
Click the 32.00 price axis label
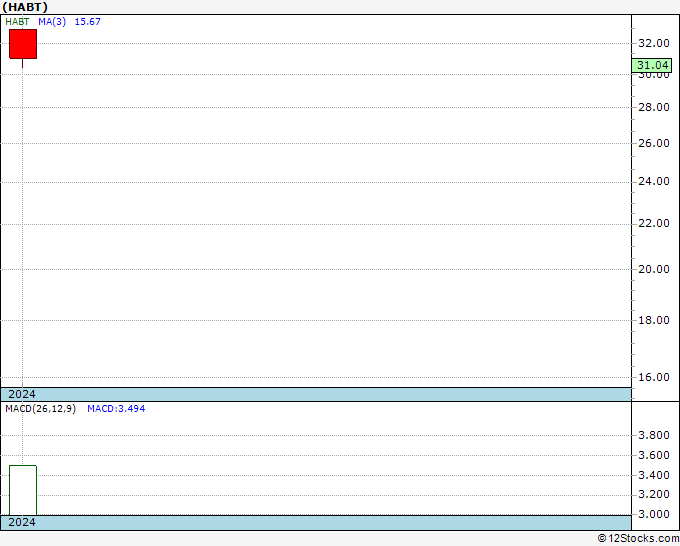pos(654,43)
